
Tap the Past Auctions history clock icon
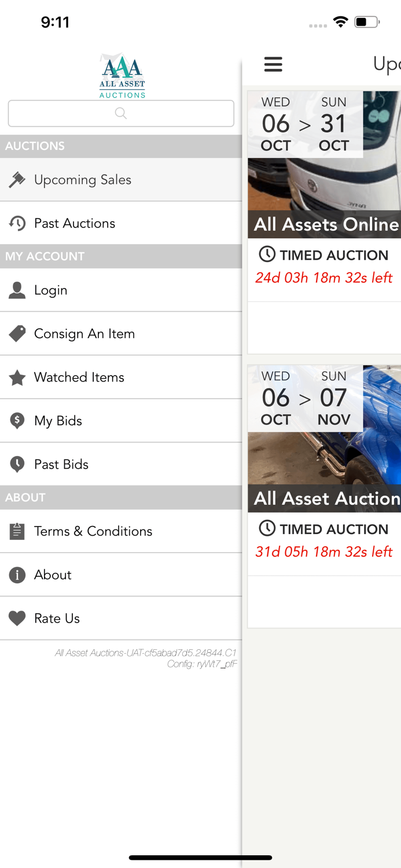17,223
